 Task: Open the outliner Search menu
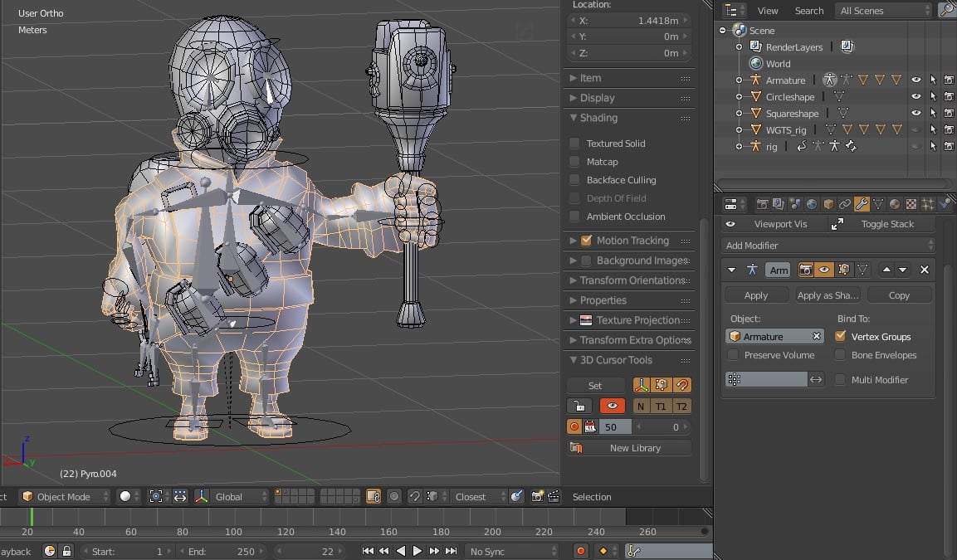[x=808, y=10]
